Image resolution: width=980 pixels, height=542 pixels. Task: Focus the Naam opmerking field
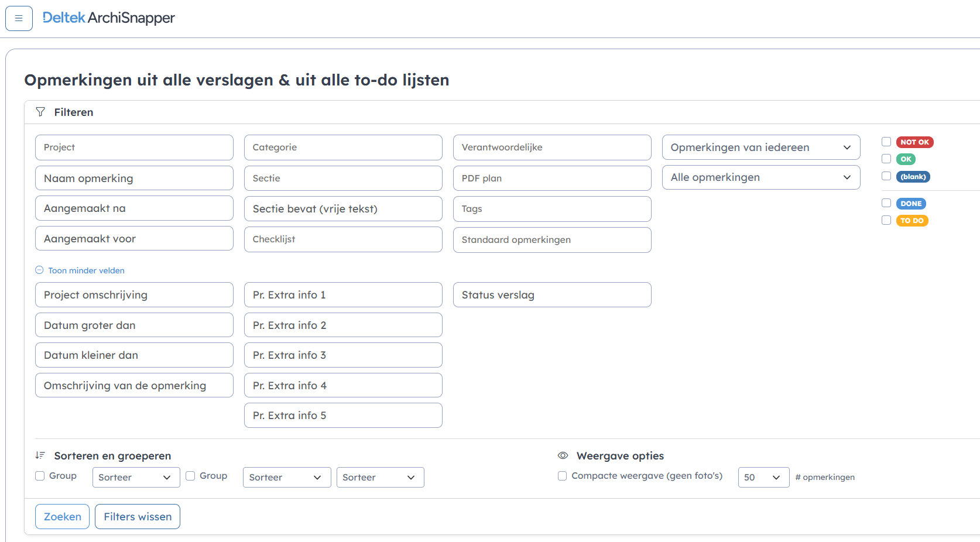tap(134, 178)
